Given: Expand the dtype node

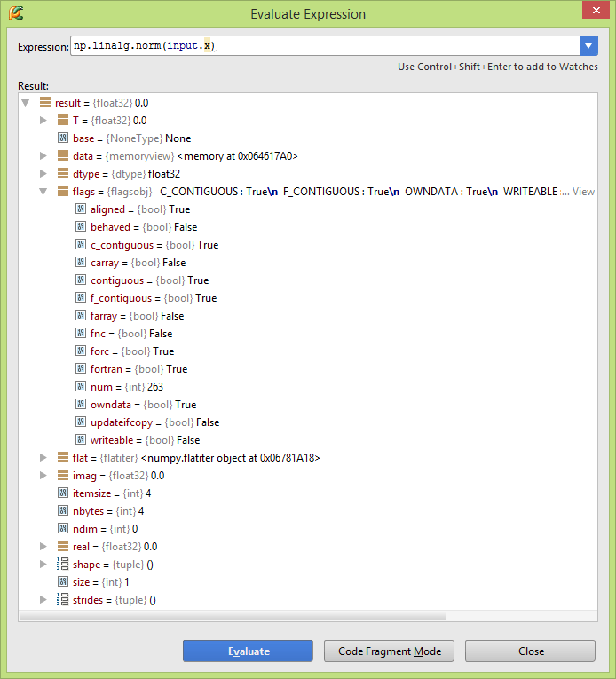Looking at the screenshot, I should point(43,173).
